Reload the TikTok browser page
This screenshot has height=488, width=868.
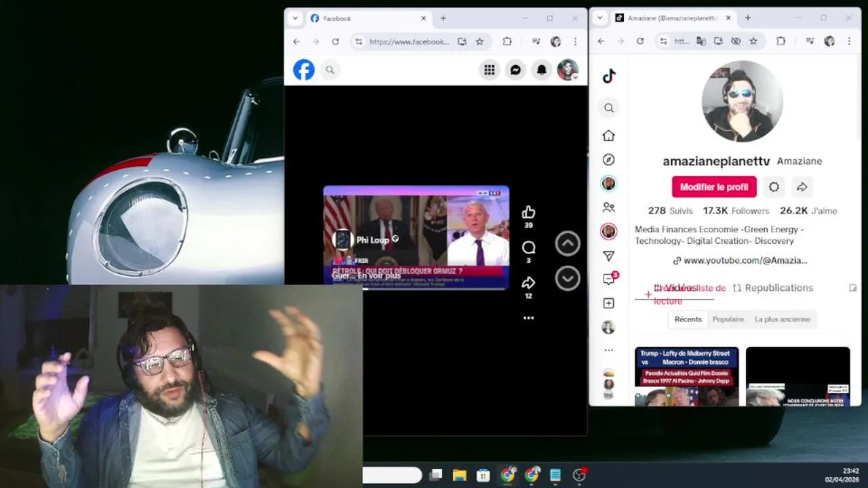tap(640, 41)
